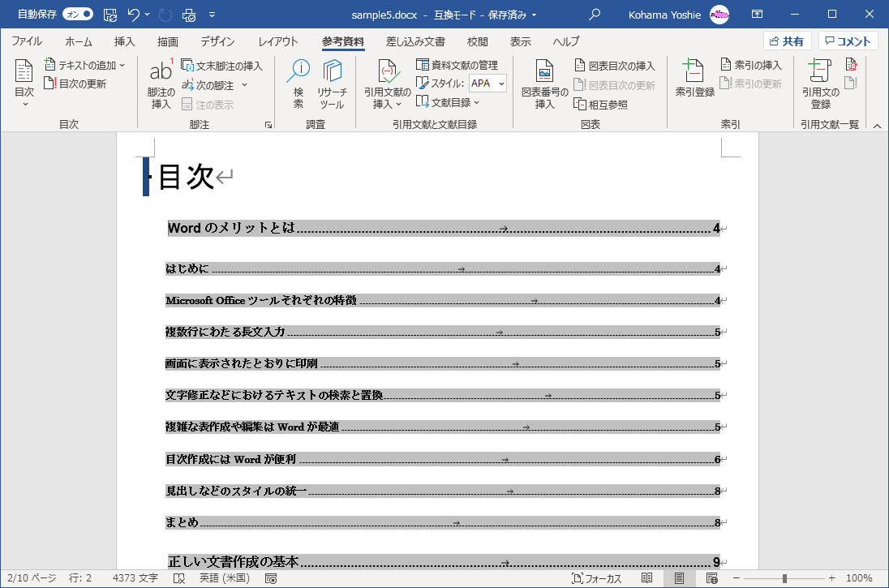Switch to Print Layout view icon

[x=679, y=578]
